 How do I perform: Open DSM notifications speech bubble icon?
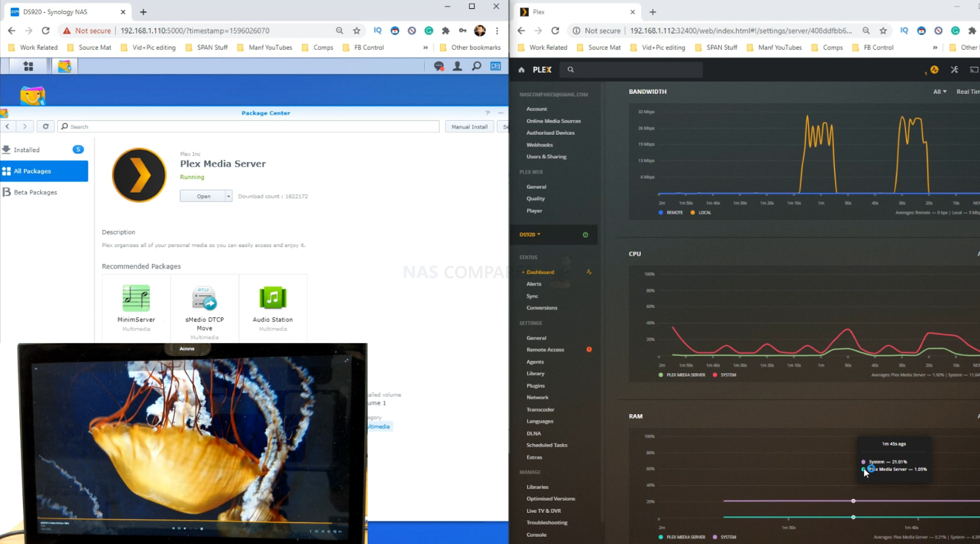(x=439, y=67)
